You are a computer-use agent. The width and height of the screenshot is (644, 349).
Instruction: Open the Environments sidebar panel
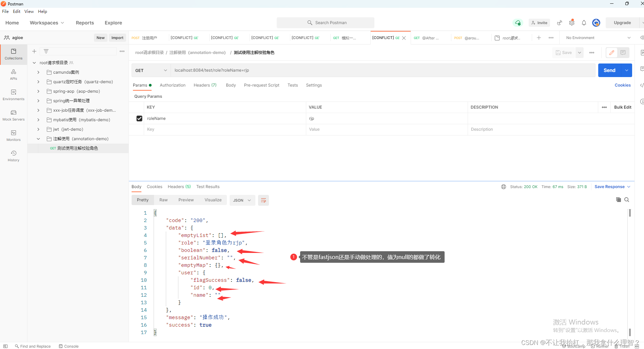click(13, 94)
